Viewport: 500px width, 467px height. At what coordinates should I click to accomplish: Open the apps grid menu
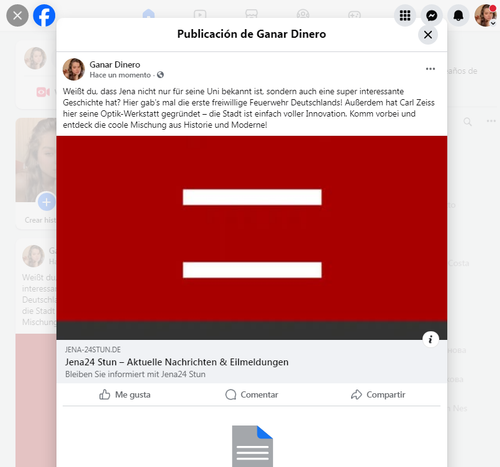point(405,15)
